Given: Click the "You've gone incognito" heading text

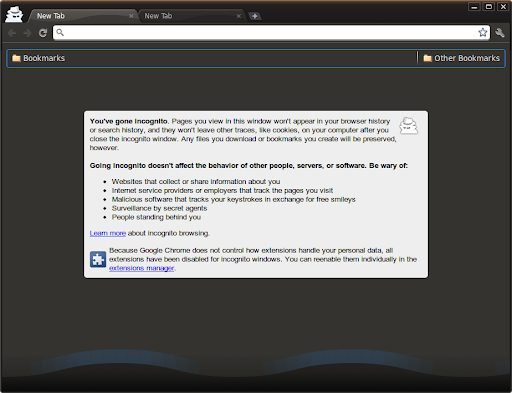Looking at the screenshot, I should [x=129, y=121].
